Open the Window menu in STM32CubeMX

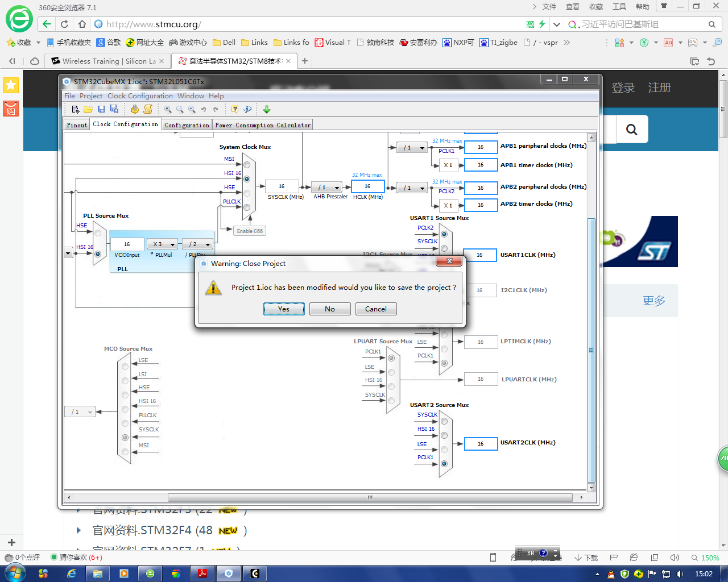pyautogui.click(x=191, y=96)
